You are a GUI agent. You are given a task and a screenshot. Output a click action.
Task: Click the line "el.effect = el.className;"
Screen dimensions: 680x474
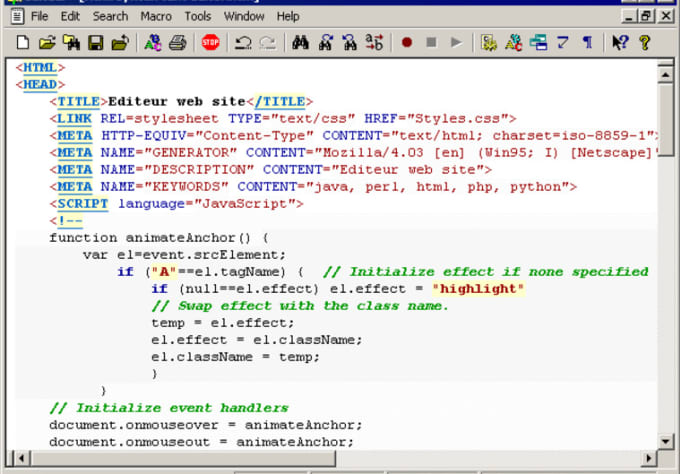256,340
